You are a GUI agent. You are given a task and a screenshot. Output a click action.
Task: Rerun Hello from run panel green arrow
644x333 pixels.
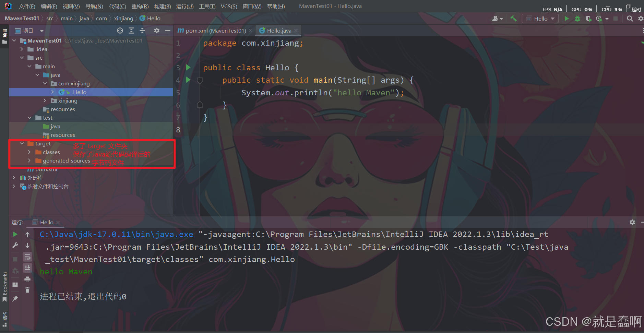15,234
